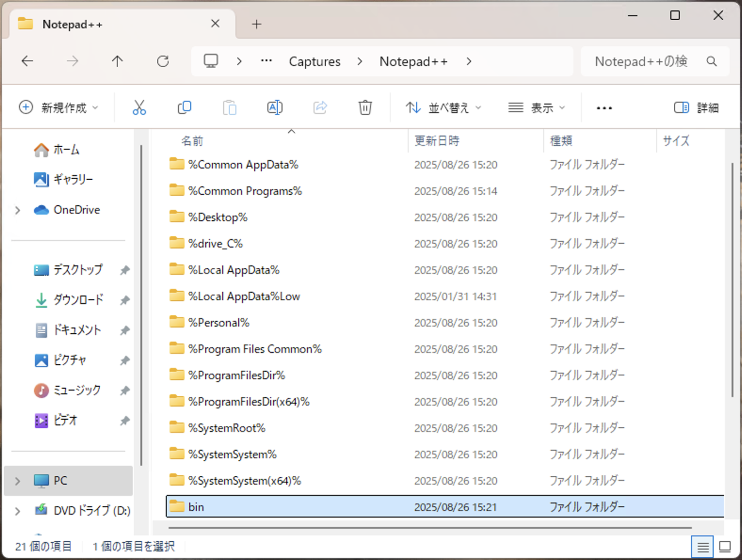Click the horizontal scrollbar below file list
Screen dimensions: 742x560
point(429,528)
